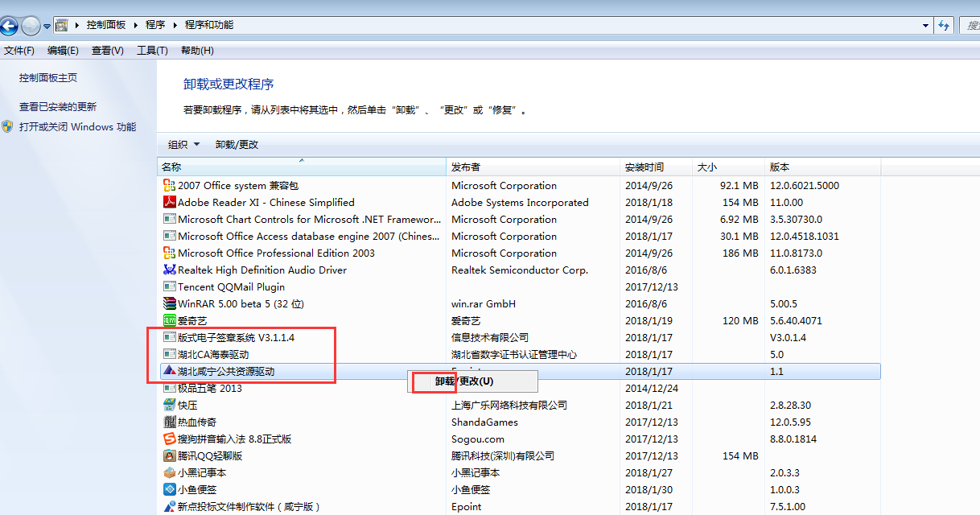Click publisher 'Sogou.com'

click(x=478, y=439)
